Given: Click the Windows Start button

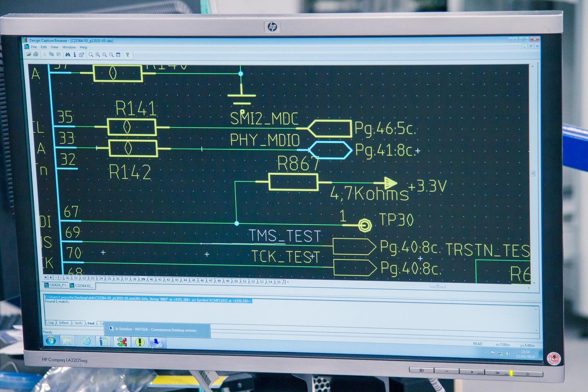Looking at the screenshot, I should click(x=51, y=341).
